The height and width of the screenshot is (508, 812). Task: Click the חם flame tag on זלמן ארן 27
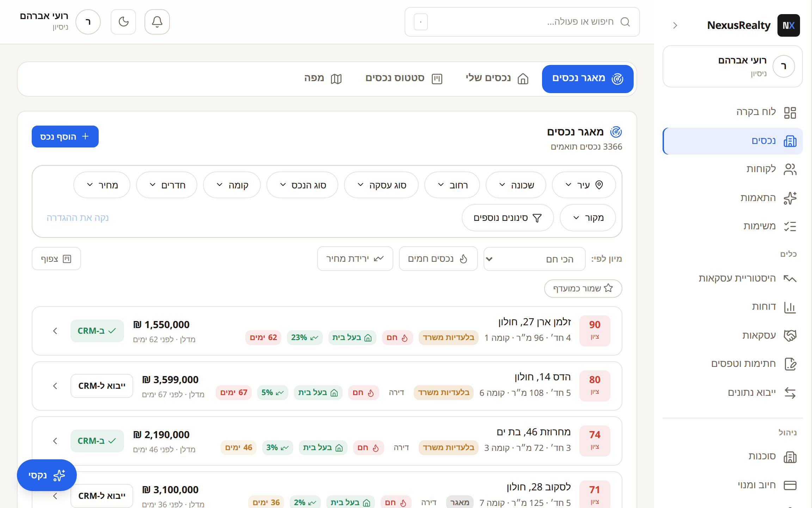coord(398,338)
